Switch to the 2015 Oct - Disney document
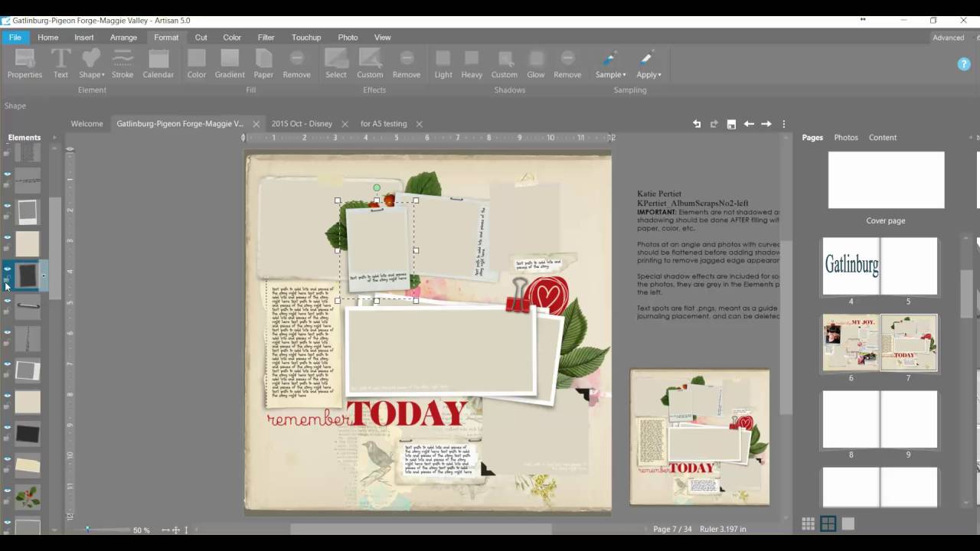 302,124
